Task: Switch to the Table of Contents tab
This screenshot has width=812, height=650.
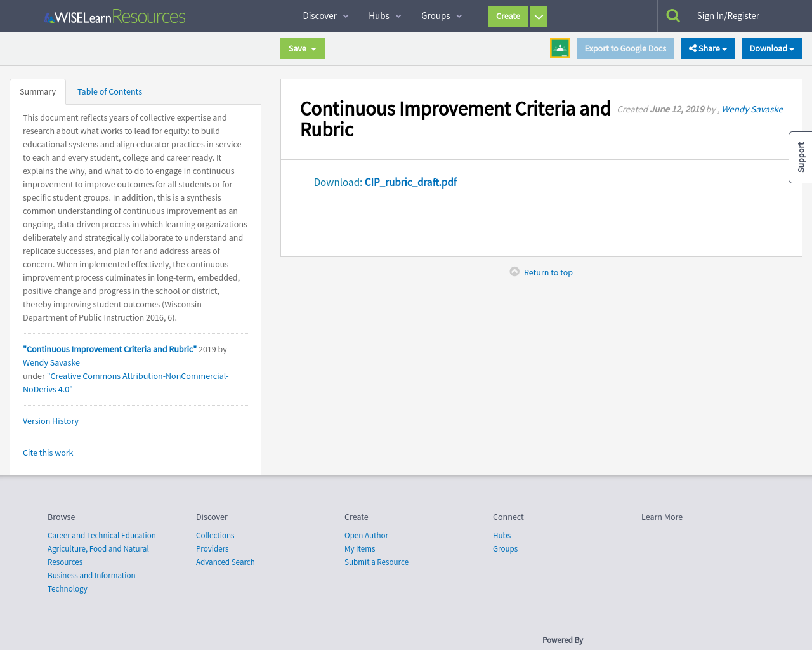Action: (109, 91)
